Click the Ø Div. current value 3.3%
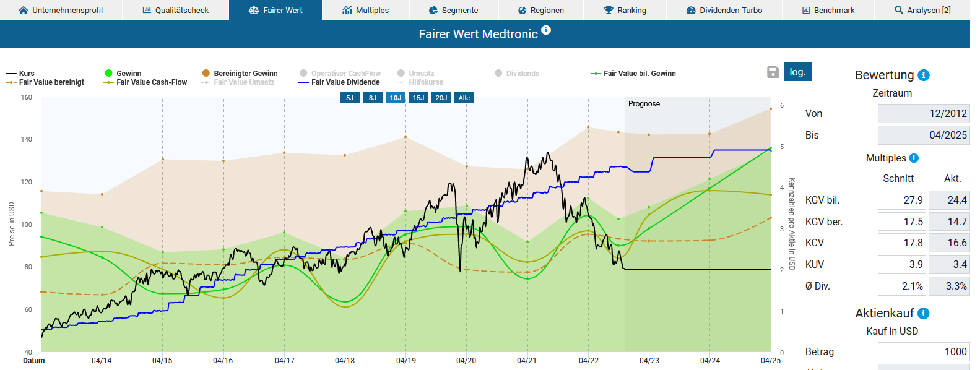Viewport: 980px width, 370px height. click(949, 286)
